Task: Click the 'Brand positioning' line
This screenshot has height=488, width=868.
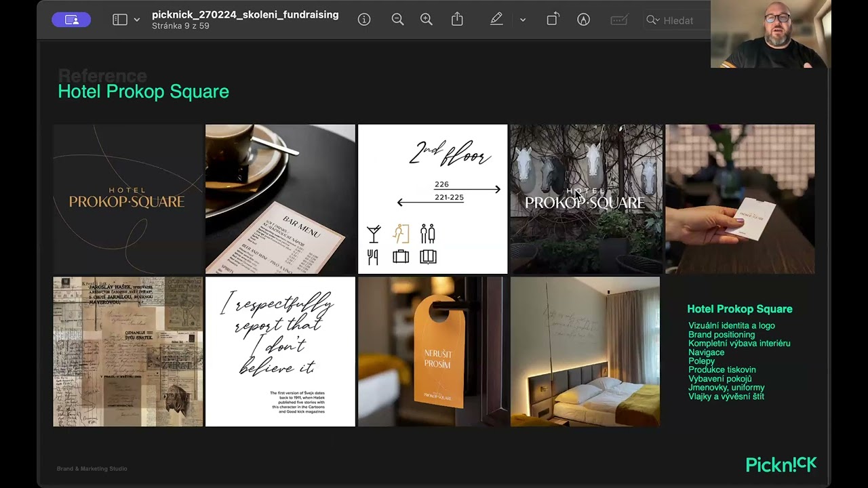Action: pyautogui.click(x=722, y=335)
